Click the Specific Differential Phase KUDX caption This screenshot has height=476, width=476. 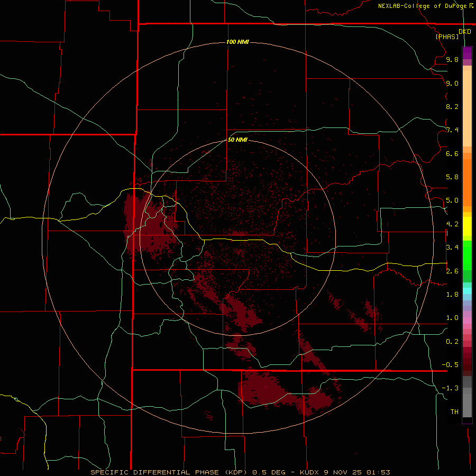(241, 472)
